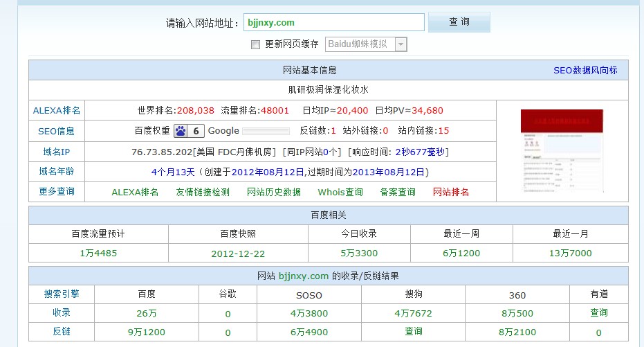This screenshot has width=644, height=347.
Task: Check the 更新网页缓存 checkbox
Action: (255, 44)
